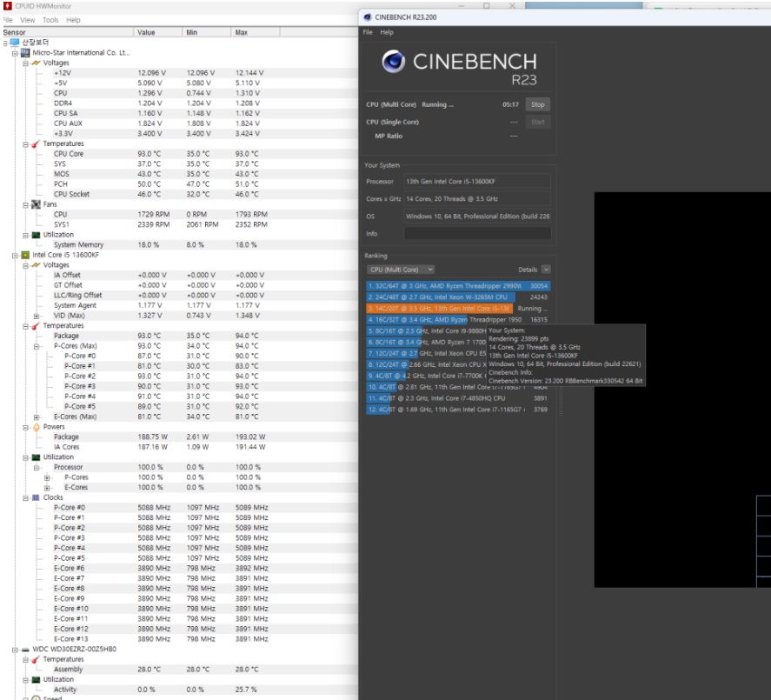Collapse the P-Cores (Max) temperature list
Screen dimensions: 771x700
[37, 346]
